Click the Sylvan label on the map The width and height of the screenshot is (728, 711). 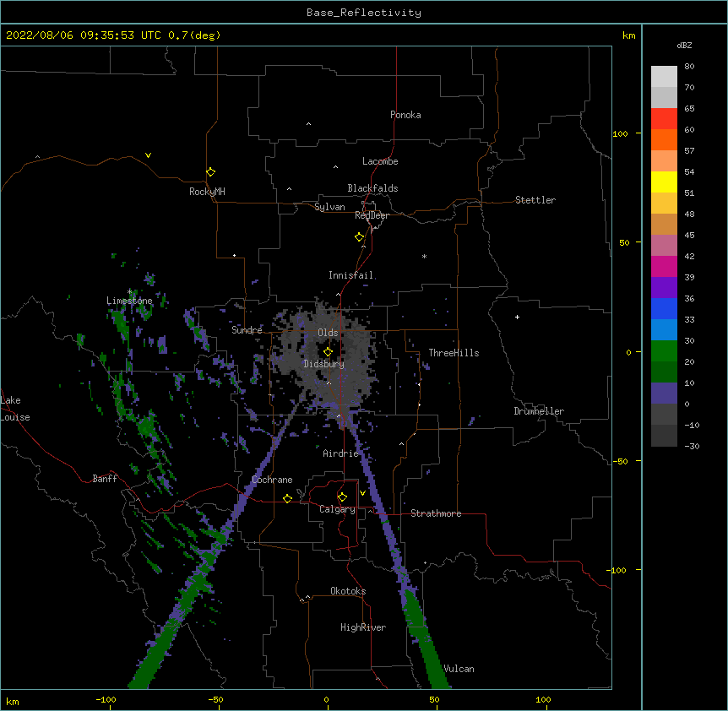pos(329,207)
